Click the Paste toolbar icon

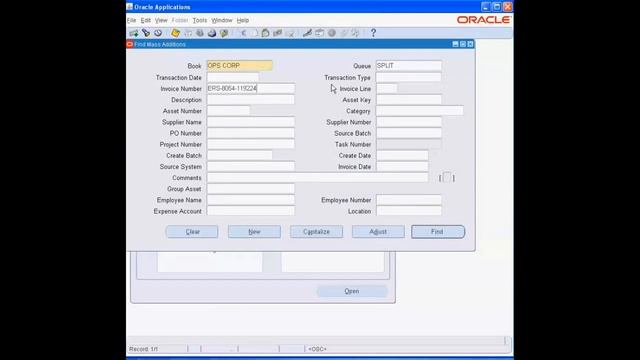pos(265,33)
